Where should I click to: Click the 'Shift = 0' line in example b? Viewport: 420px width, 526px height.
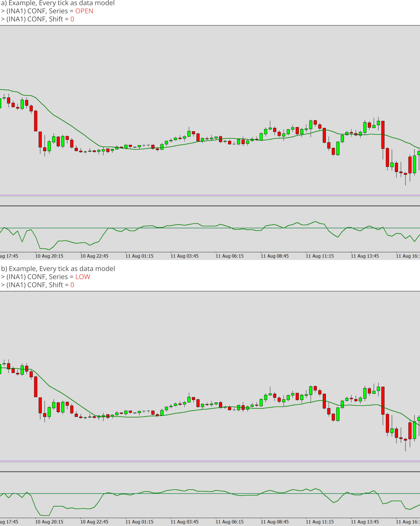[38, 285]
